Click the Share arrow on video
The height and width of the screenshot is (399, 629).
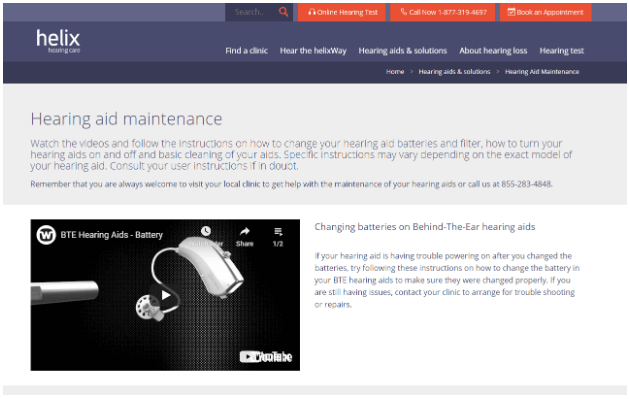click(x=245, y=236)
